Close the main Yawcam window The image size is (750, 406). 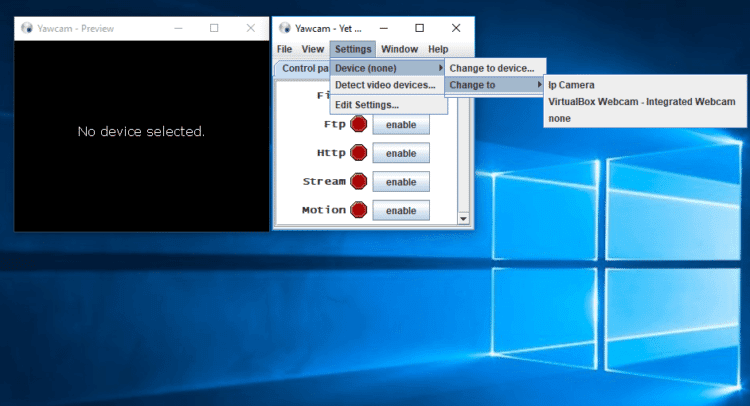[x=456, y=28]
